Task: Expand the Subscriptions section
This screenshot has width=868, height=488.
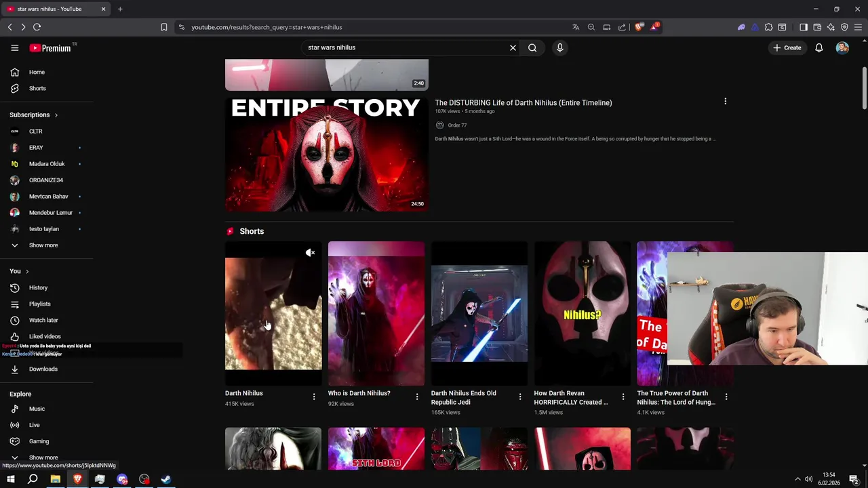Action: [34, 115]
